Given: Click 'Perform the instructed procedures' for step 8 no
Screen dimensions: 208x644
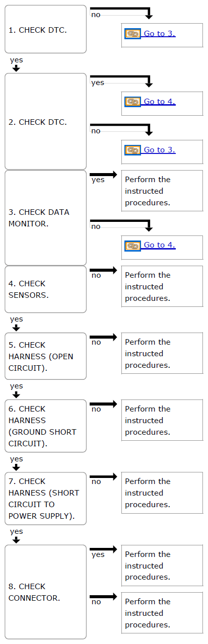Looking at the screenshot, I should point(162,613).
